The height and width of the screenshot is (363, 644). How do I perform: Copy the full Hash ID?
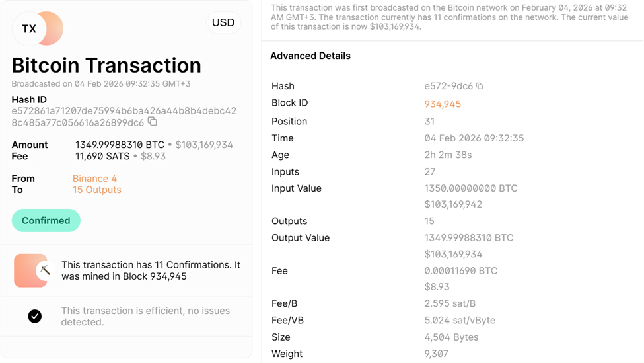tap(153, 122)
